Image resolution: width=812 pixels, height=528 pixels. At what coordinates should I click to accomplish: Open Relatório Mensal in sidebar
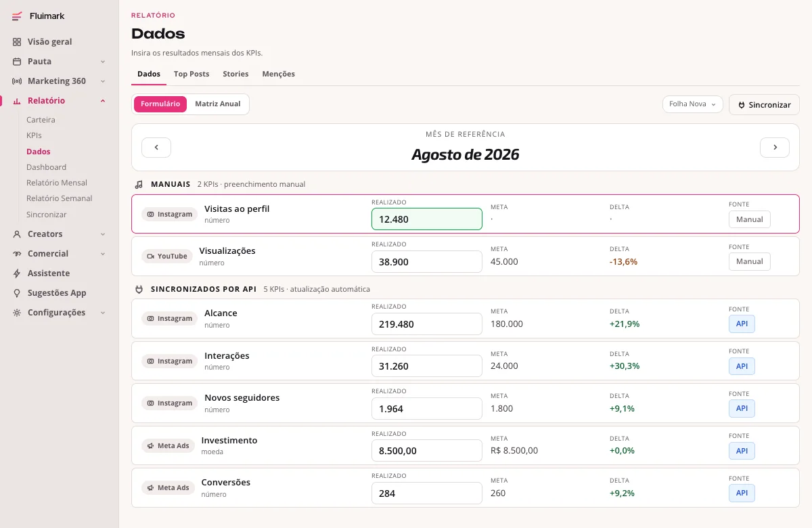point(57,183)
